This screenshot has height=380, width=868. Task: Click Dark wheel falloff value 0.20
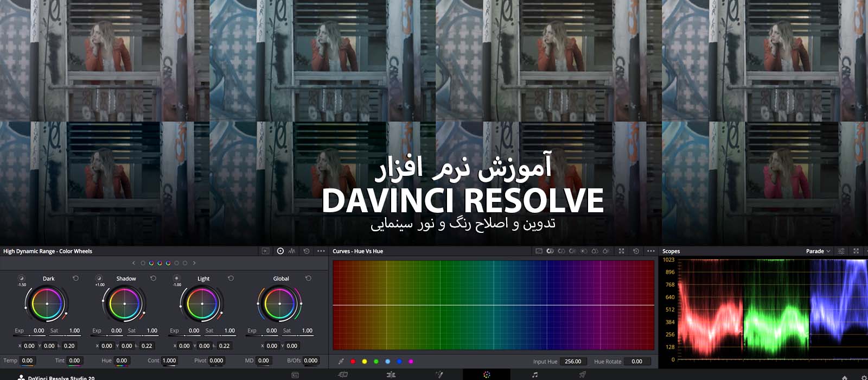tap(69, 346)
